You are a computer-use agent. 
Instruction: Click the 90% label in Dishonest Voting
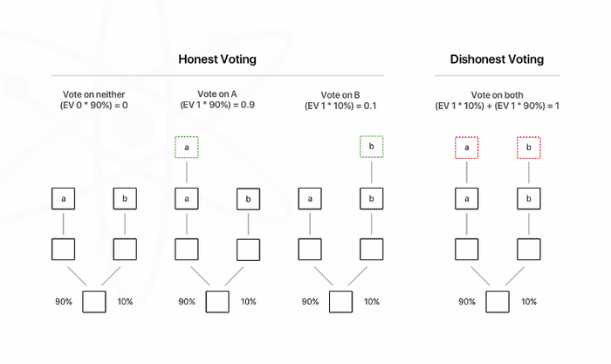(467, 302)
